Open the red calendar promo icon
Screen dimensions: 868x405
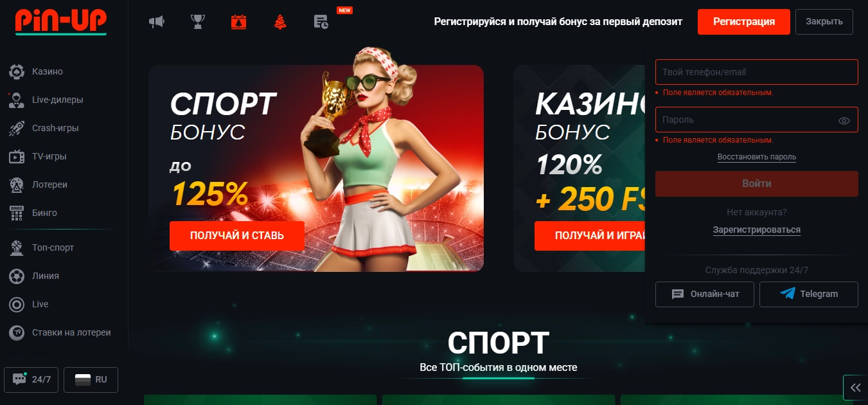(x=238, y=22)
